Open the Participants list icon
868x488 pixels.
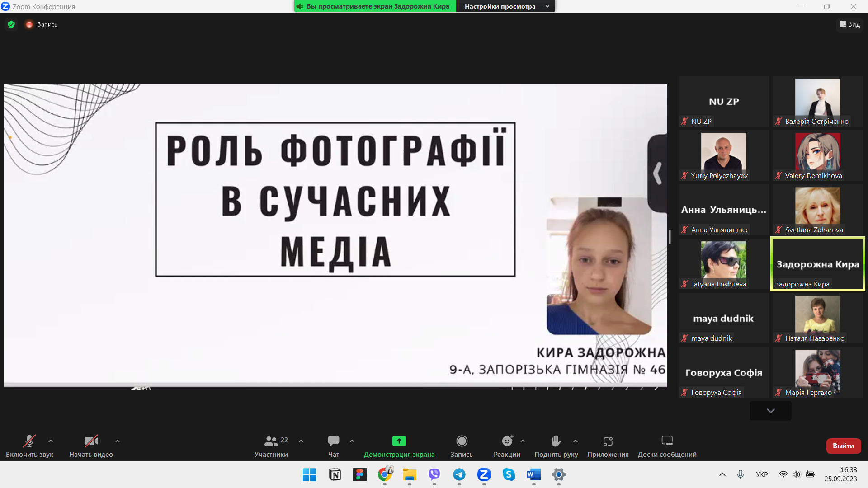tap(271, 441)
